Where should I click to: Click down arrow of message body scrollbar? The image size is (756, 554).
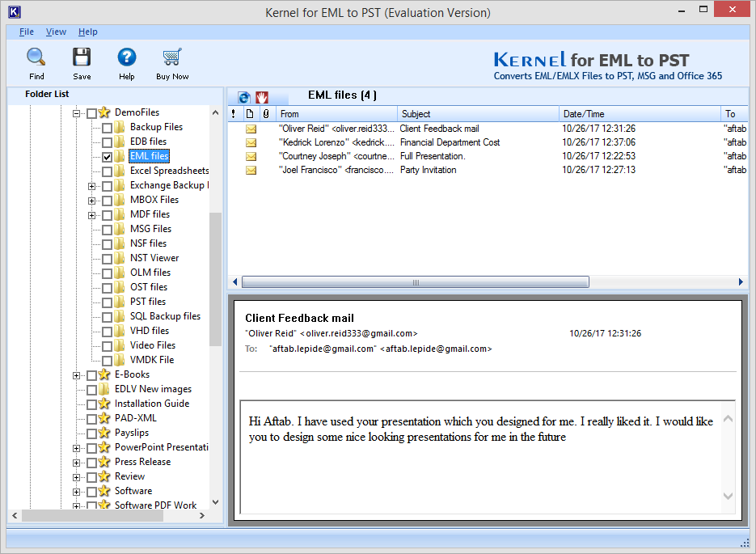click(x=728, y=496)
